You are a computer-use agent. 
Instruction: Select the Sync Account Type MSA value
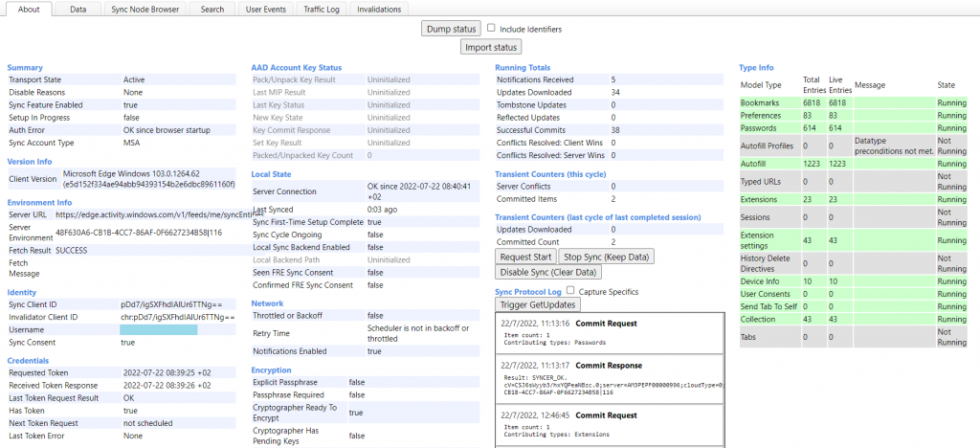point(131,143)
